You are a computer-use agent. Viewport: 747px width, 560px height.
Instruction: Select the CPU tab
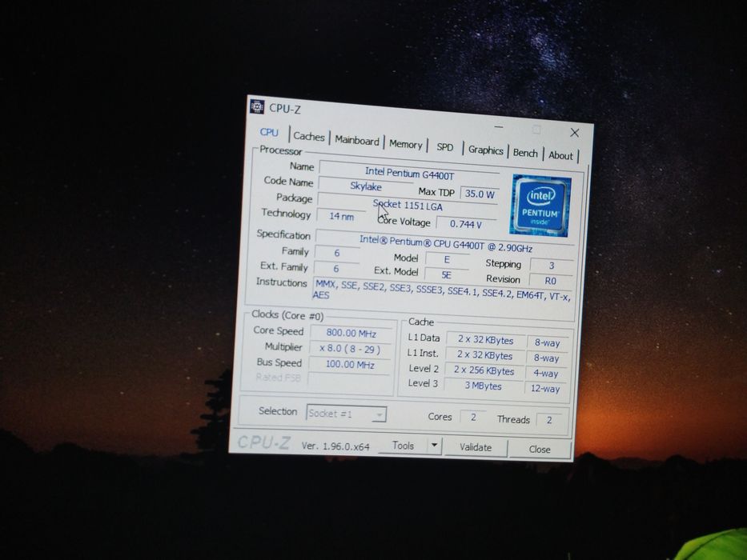tap(269, 132)
